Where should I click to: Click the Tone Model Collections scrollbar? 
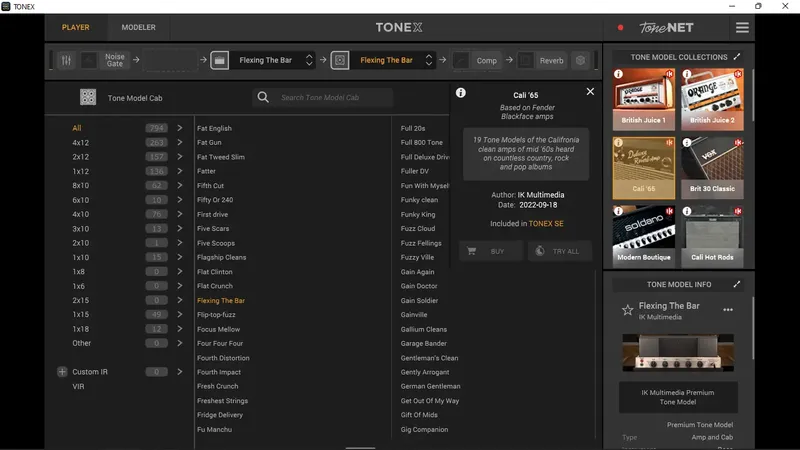(x=752, y=95)
